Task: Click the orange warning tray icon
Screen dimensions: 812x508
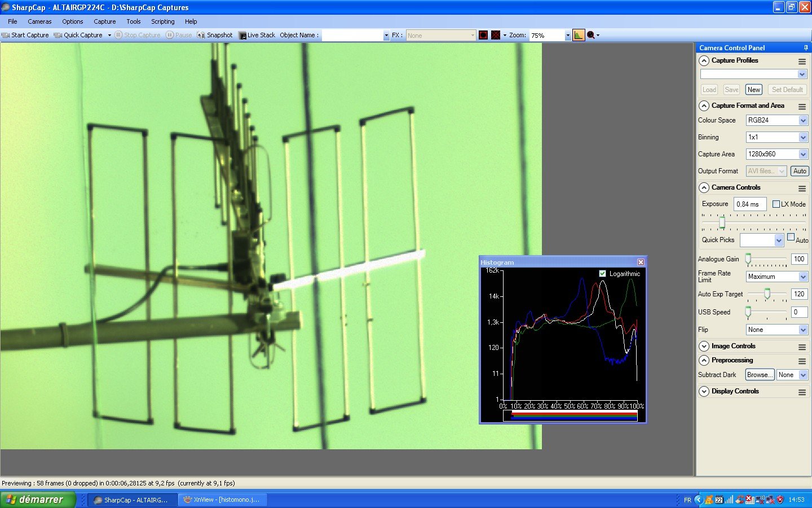Action: coord(709,500)
